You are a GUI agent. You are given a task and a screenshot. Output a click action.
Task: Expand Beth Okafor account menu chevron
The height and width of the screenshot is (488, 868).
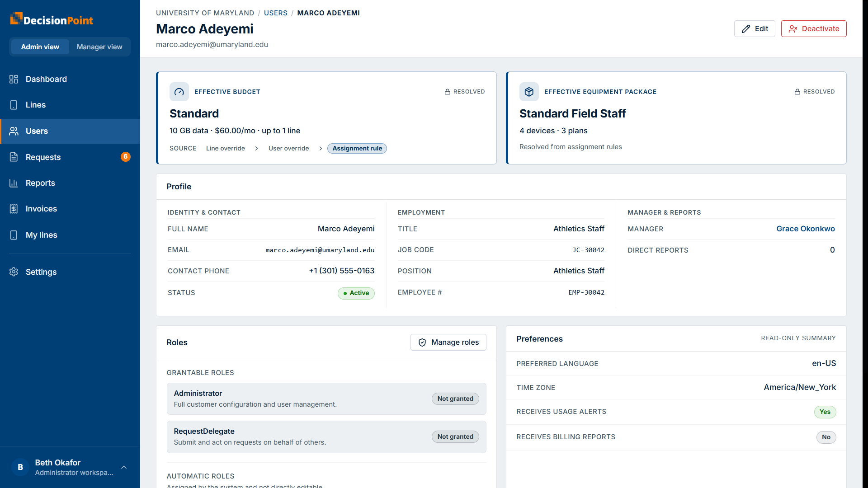(124, 467)
